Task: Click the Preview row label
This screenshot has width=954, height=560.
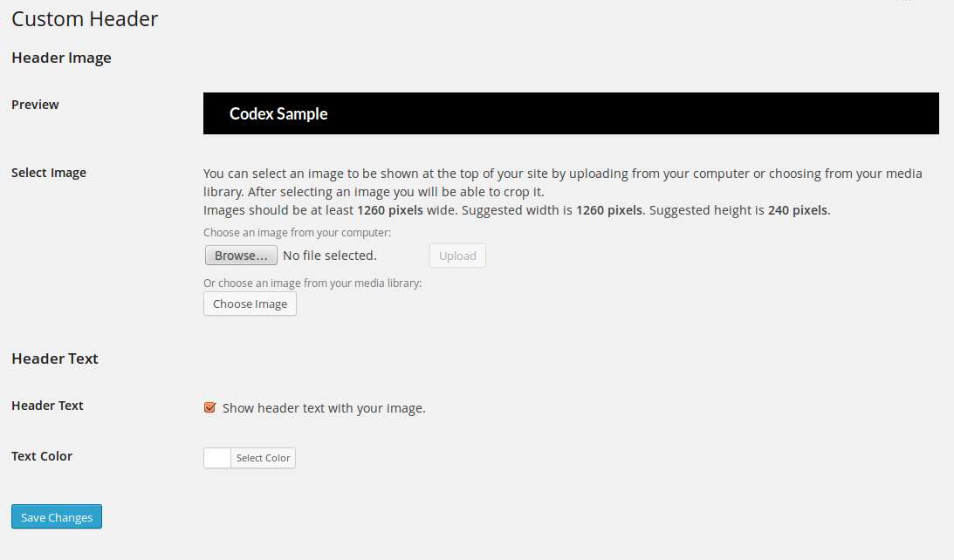Action: 35,105
